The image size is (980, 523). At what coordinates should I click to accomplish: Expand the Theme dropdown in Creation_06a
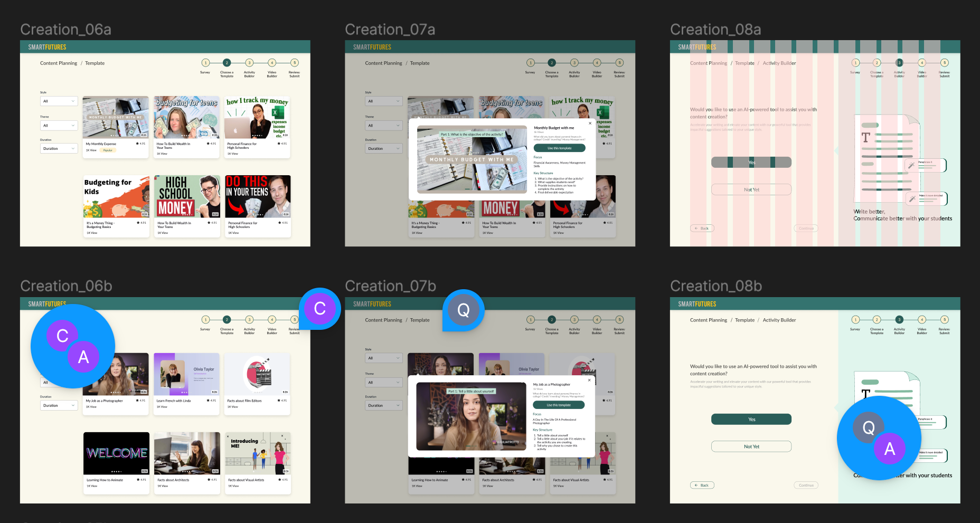point(59,126)
